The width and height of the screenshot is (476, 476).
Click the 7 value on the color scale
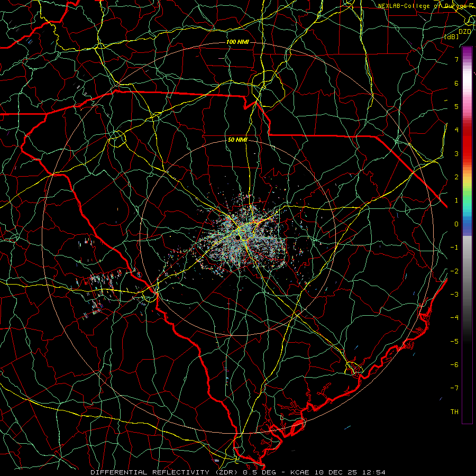click(x=456, y=59)
